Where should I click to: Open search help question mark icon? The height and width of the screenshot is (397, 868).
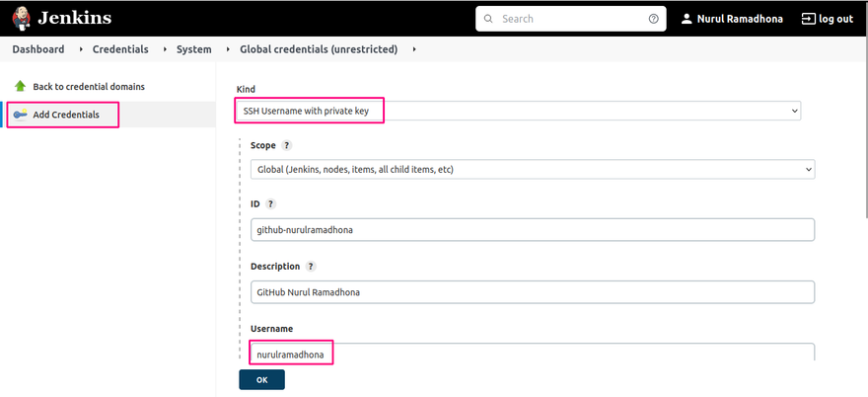click(x=654, y=19)
